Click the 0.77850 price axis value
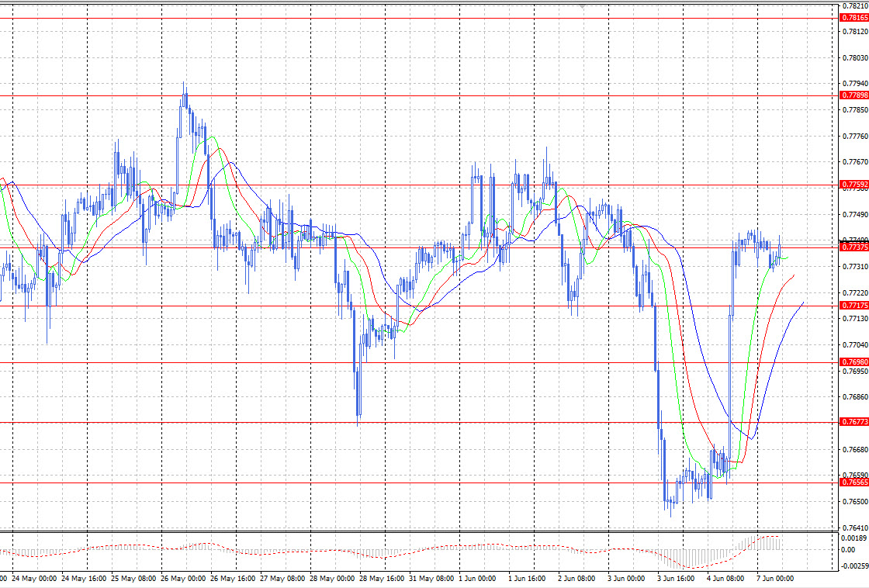 [855, 109]
